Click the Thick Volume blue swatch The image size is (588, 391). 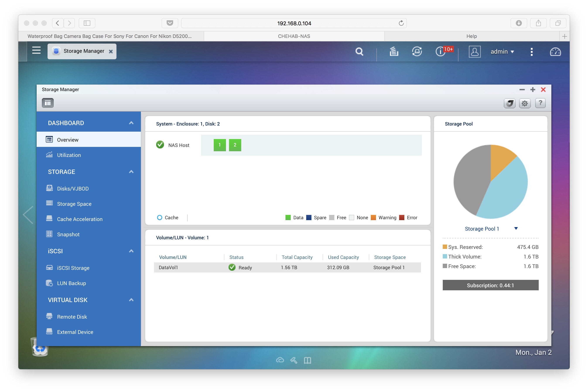(x=444, y=256)
